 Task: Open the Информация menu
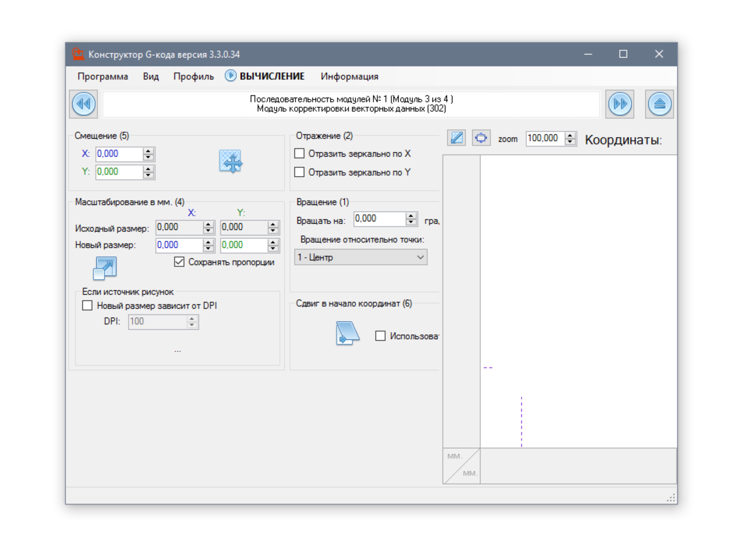349,76
